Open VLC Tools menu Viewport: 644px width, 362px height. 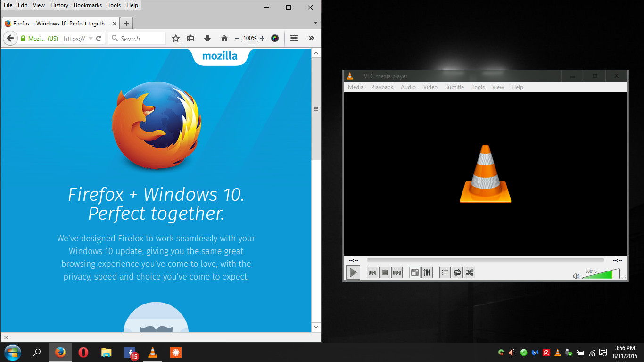(478, 87)
